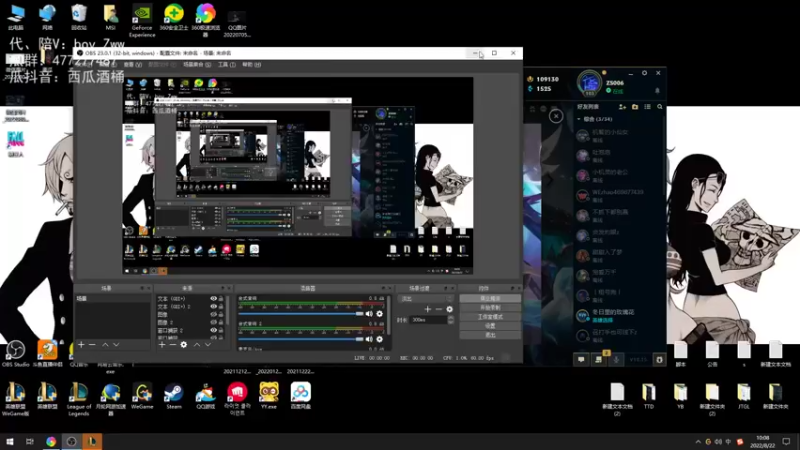800x450 pixels.
Task: Add a new source with the Sources plus icon
Action: [162, 345]
